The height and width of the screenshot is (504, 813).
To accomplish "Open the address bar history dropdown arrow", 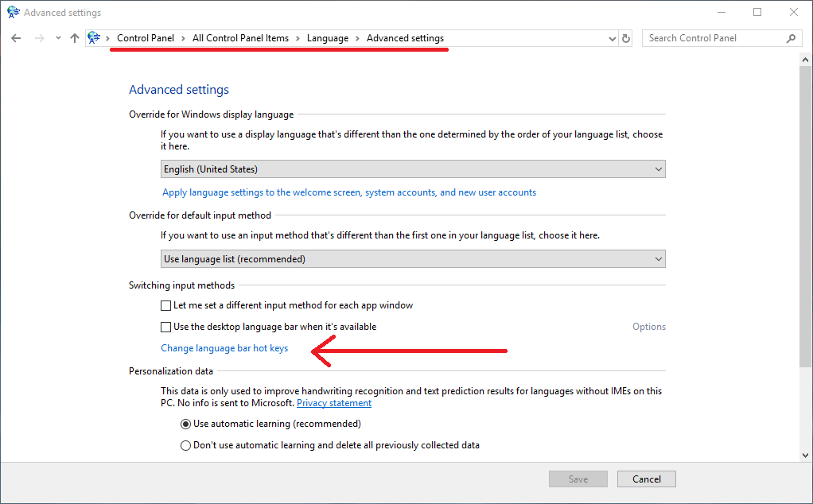I will click(612, 38).
